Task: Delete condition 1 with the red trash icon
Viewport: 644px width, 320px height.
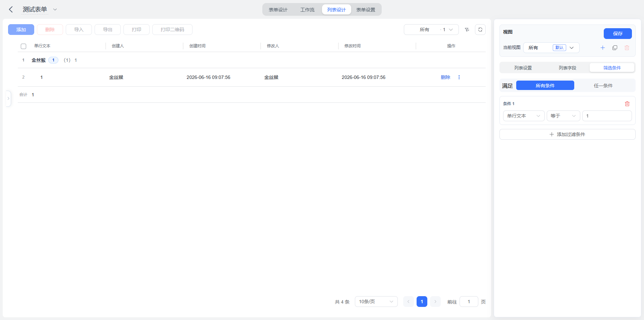Action: (627, 104)
